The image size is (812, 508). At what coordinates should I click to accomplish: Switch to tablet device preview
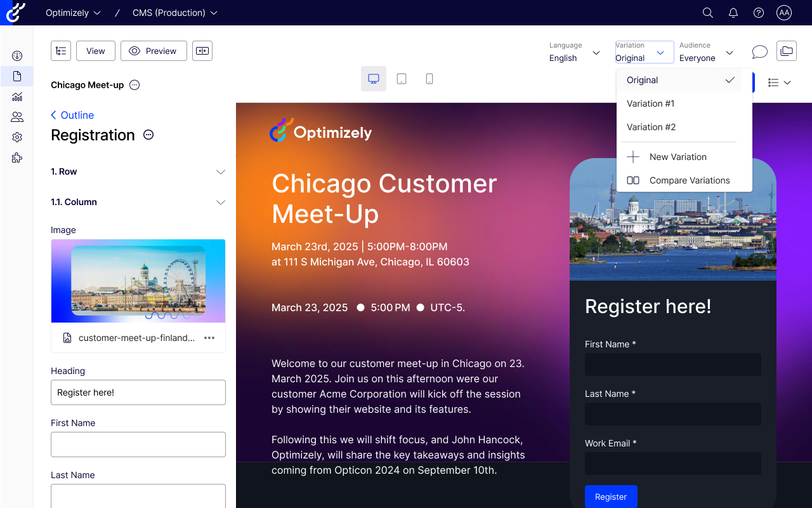click(x=402, y=79)
